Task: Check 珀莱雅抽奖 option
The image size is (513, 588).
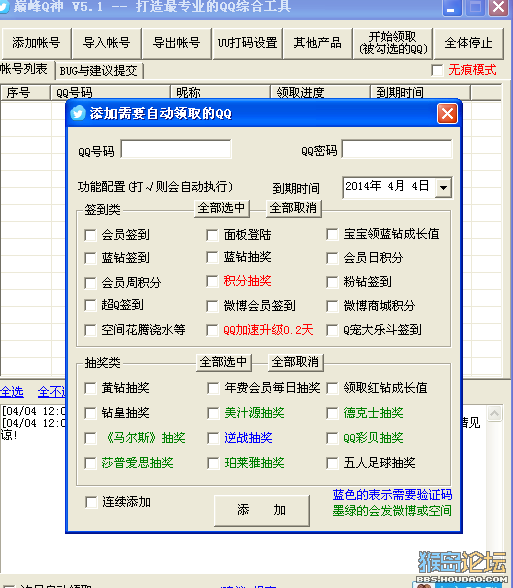Action: click(x=213, y=463)
